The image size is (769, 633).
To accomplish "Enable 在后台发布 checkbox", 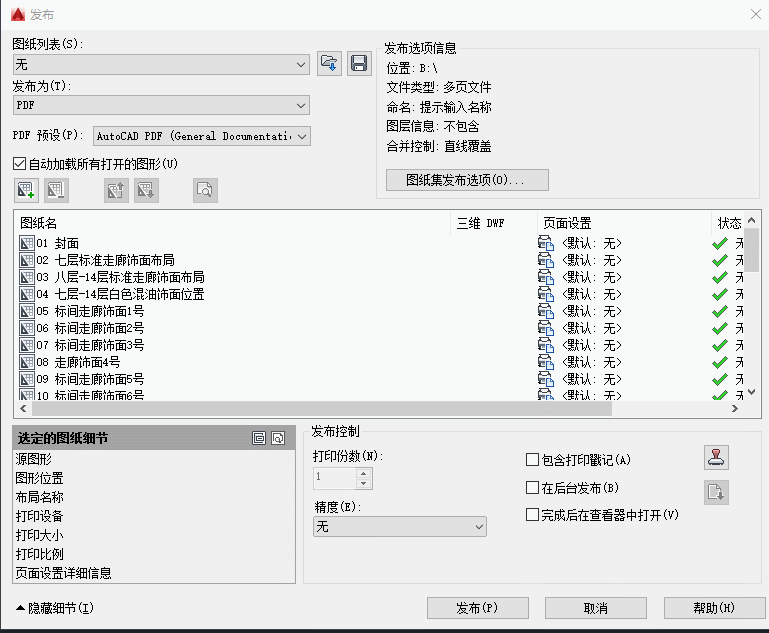I will 532,488.
